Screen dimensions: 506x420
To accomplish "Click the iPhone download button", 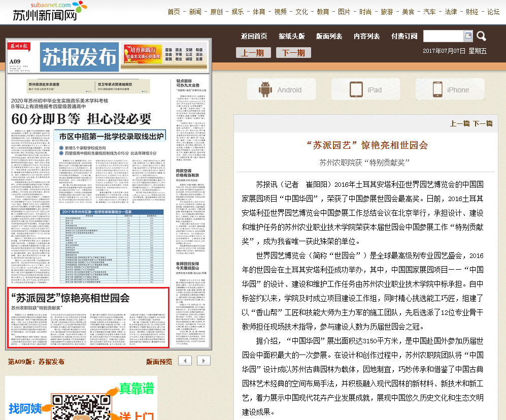I will [450, 89].
